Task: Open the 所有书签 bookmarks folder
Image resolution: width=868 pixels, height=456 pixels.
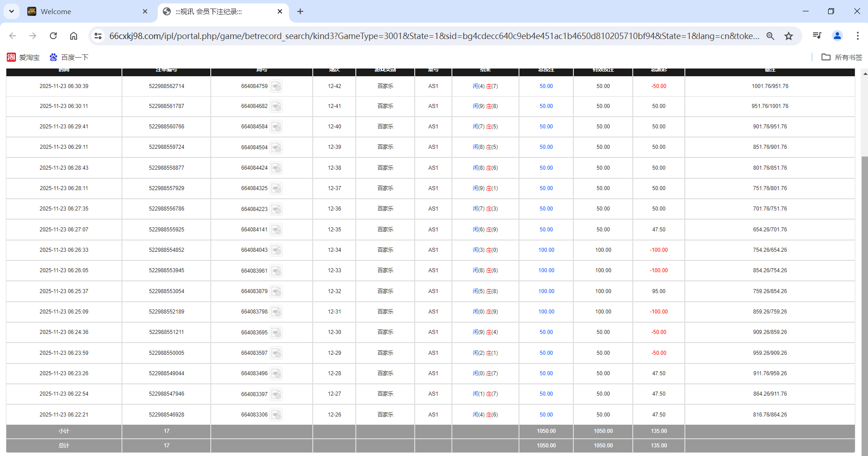Action: coord(842,57)
